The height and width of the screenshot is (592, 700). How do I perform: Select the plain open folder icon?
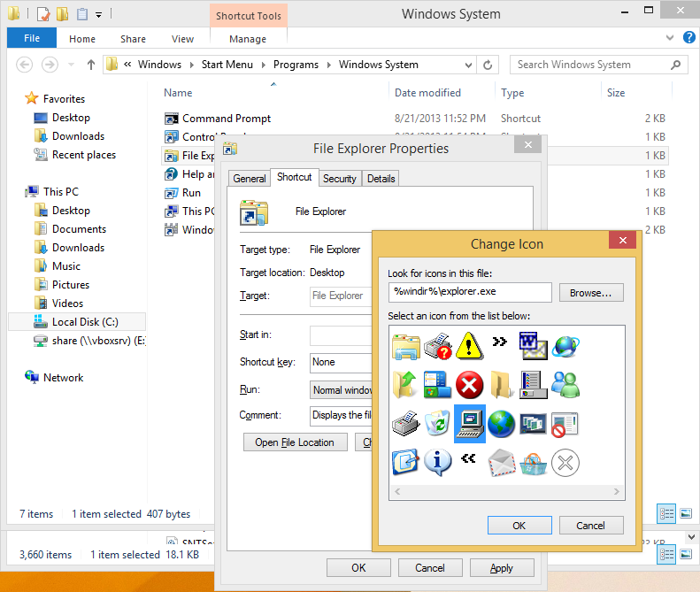(501, 385)
